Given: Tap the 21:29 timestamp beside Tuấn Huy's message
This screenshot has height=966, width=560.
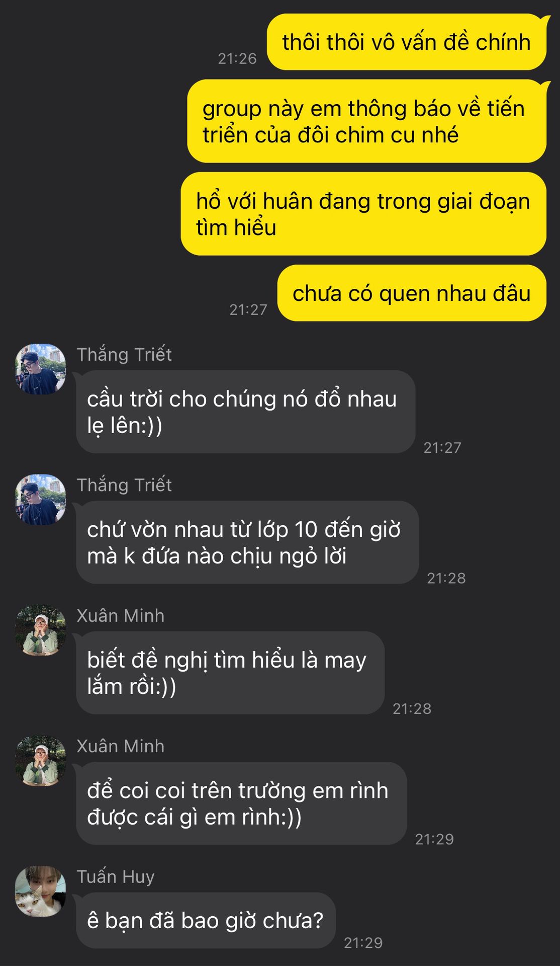Looking at the screenshot, I should click(x=363, y=942).
